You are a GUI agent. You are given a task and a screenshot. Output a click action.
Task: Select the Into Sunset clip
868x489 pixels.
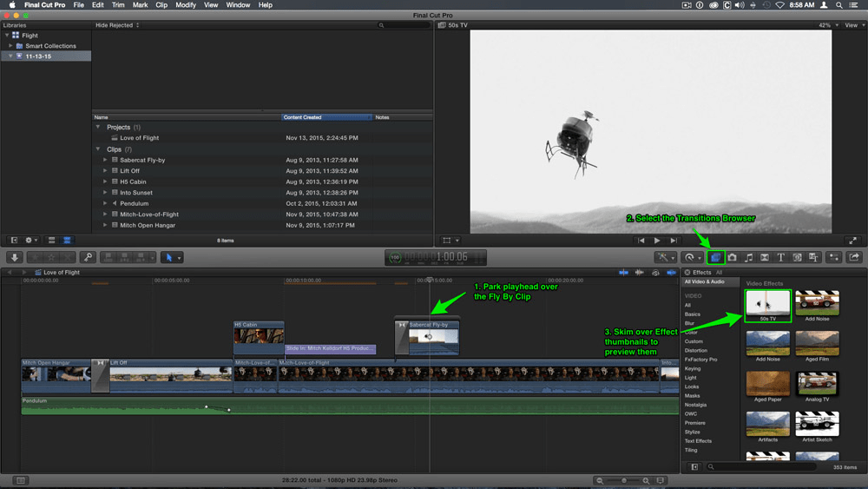[136, 193]
